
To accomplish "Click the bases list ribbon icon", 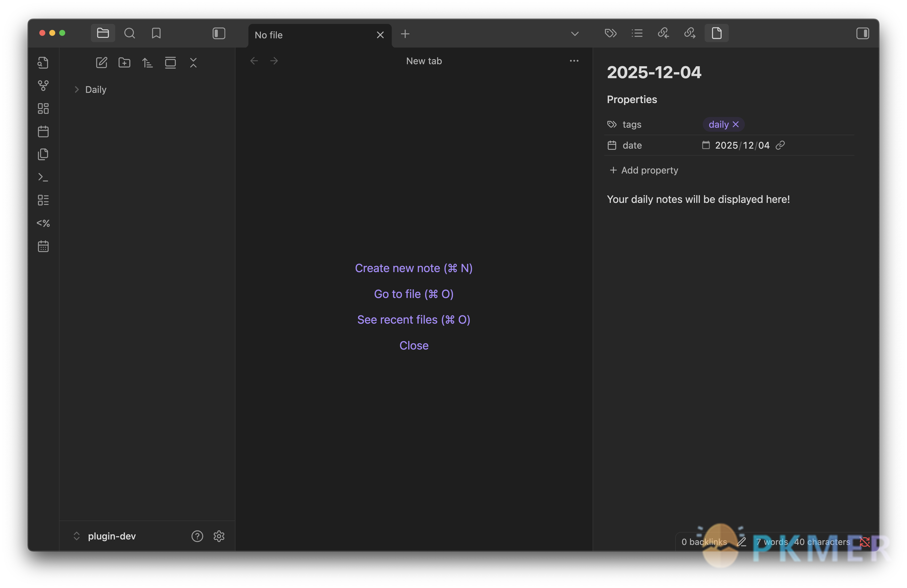I will pyautogui.click(x=44, y=200).
